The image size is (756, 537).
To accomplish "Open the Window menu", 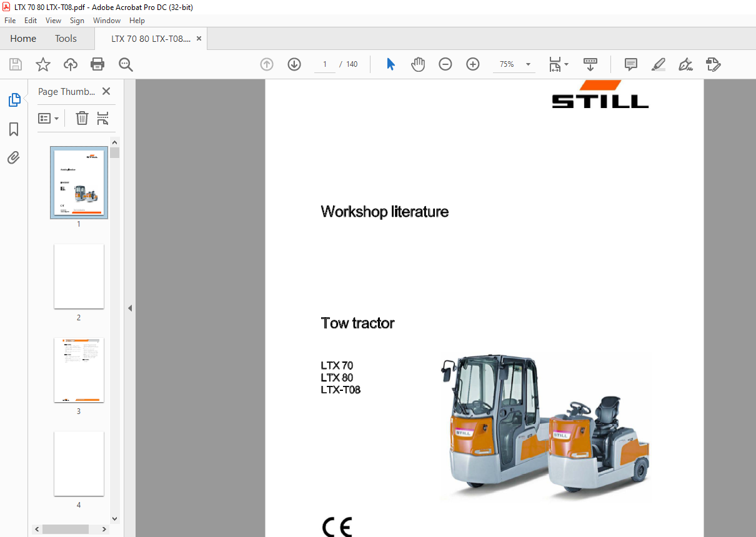I will coord(107,21).
